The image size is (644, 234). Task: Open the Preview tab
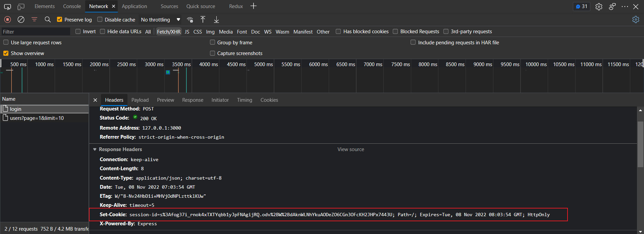(x=165, y=100)
